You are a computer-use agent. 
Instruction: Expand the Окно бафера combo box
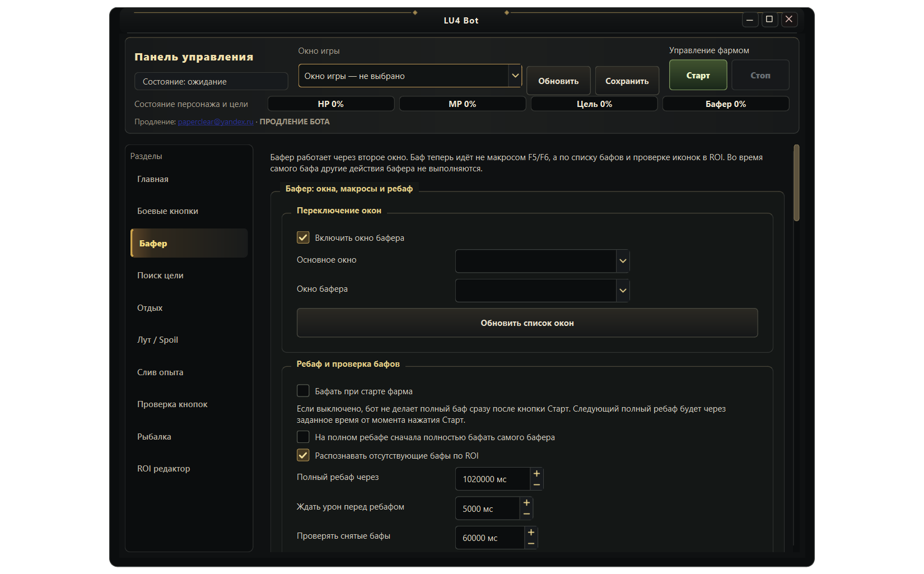point(542,291)
